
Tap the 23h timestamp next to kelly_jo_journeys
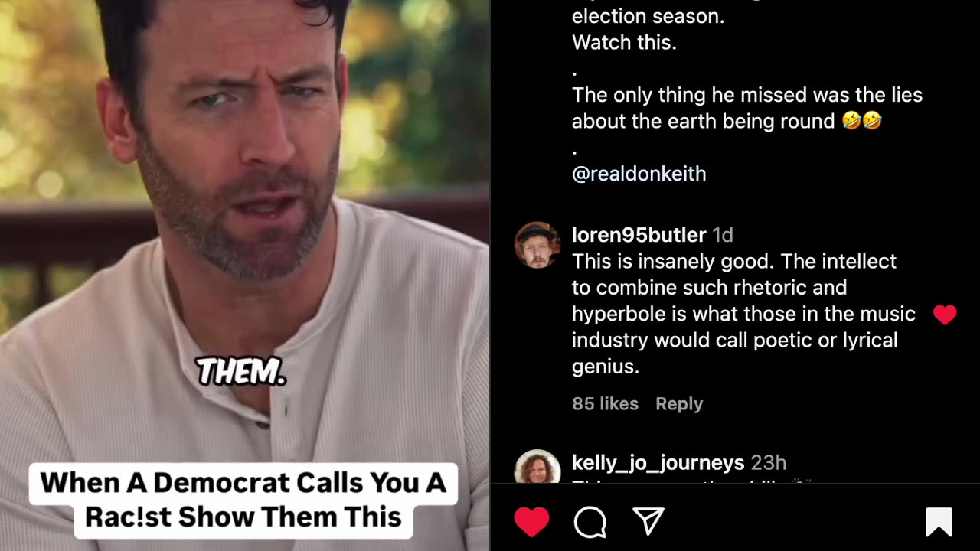pos(768,463)
